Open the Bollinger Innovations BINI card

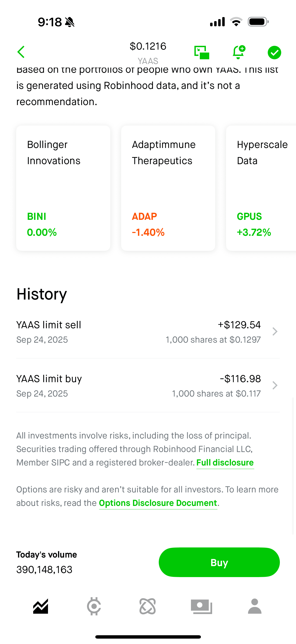tap(63, 188)
